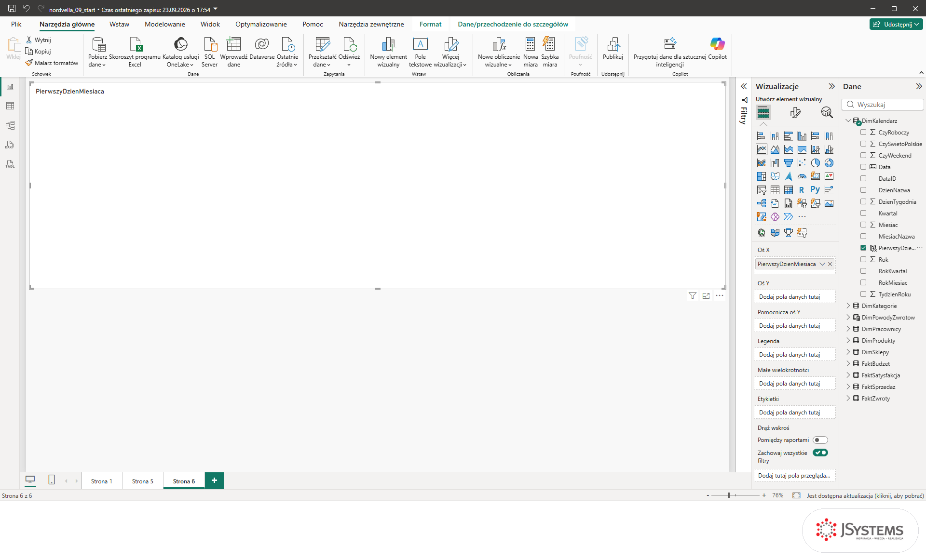Image resolution: width=926 pixels, height=560 pixels.
Task: Open Copilot from the ribbon
Action: [x=717, y=49]
